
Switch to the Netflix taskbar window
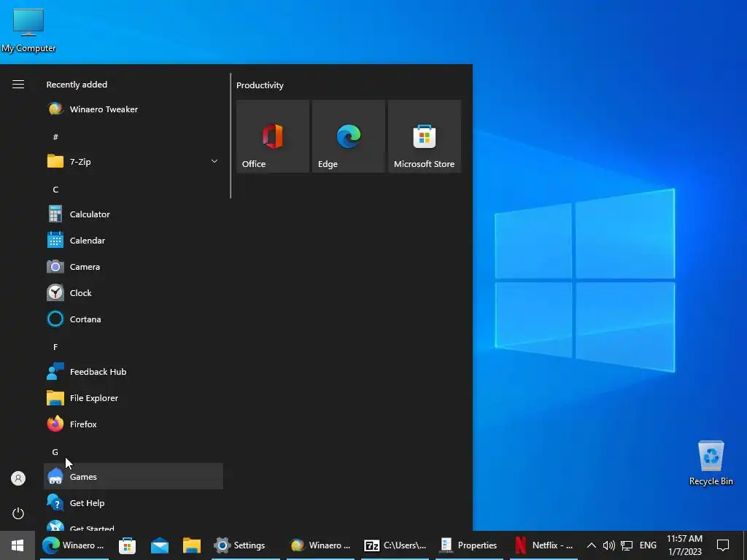click(x=544, y=545)
